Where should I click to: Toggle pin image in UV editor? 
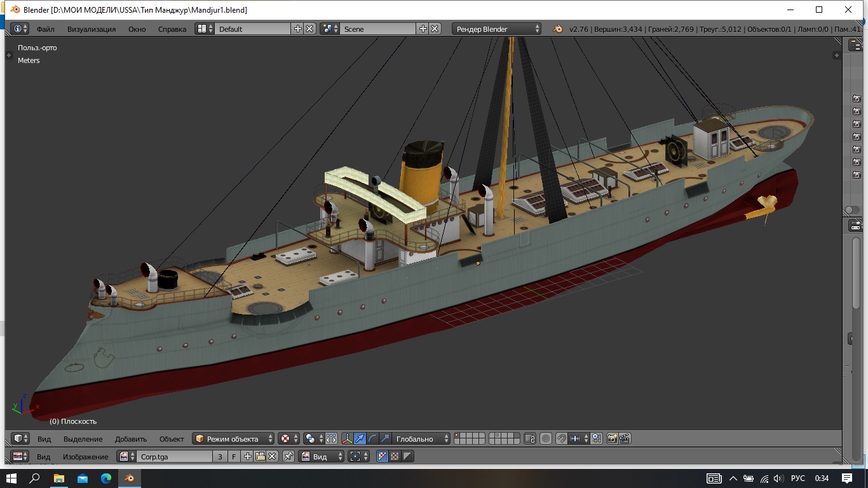(288, 456)
